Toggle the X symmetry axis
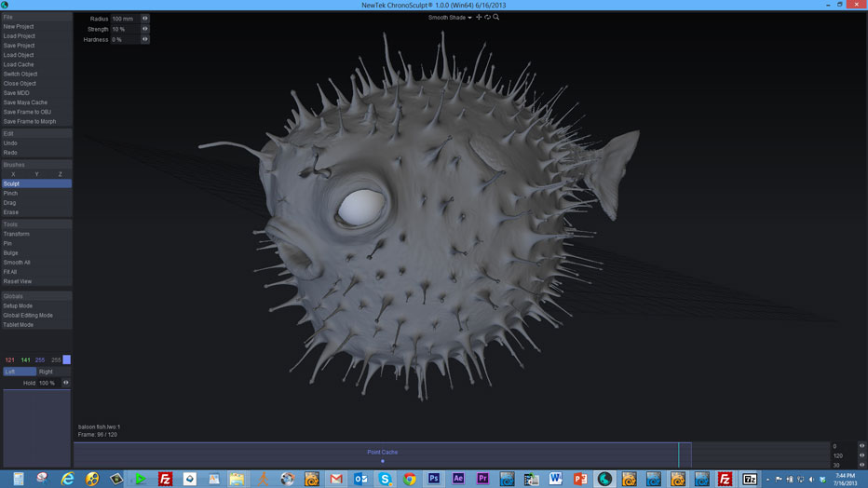The width and height of the screenshot is (868, 488). tap(13, 174)
